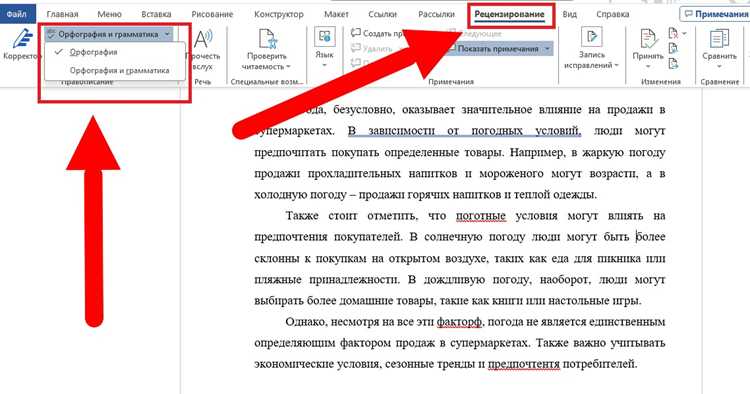
Task: Expand the Принять dropdown arrow
Action: click(x=648, y=66)
